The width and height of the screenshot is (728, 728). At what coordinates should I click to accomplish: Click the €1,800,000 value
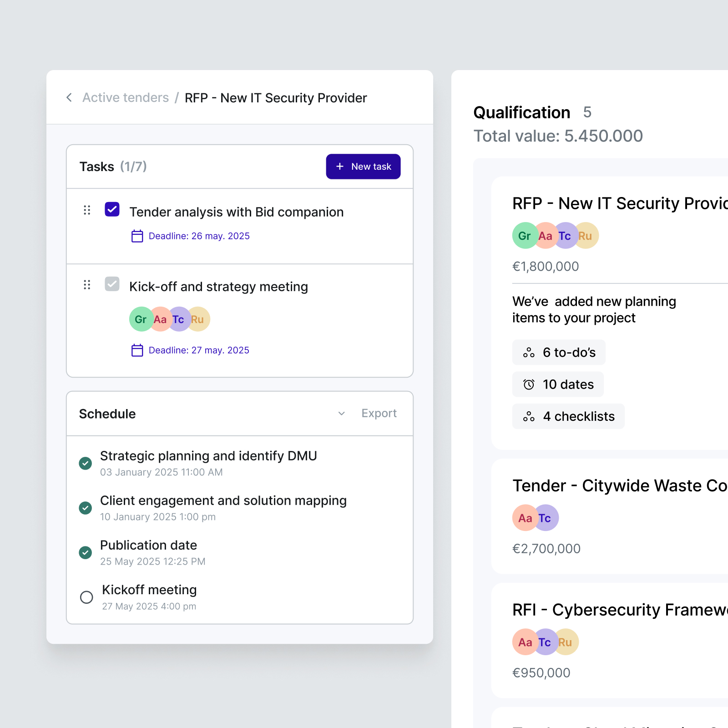(546, 266)
